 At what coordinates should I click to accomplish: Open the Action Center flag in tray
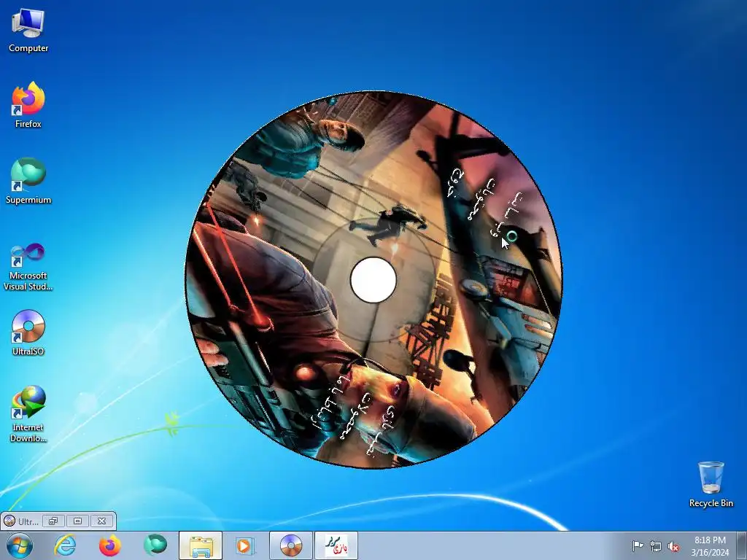tap(638, 546)
